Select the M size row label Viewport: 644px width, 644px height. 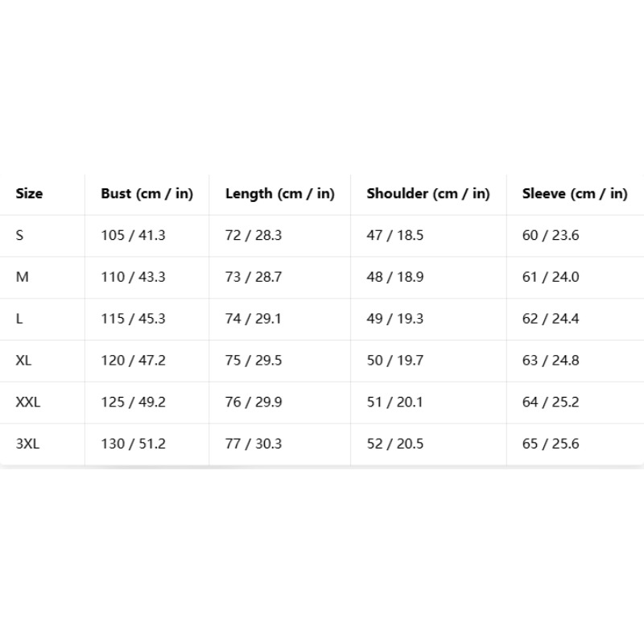point(23,277)
